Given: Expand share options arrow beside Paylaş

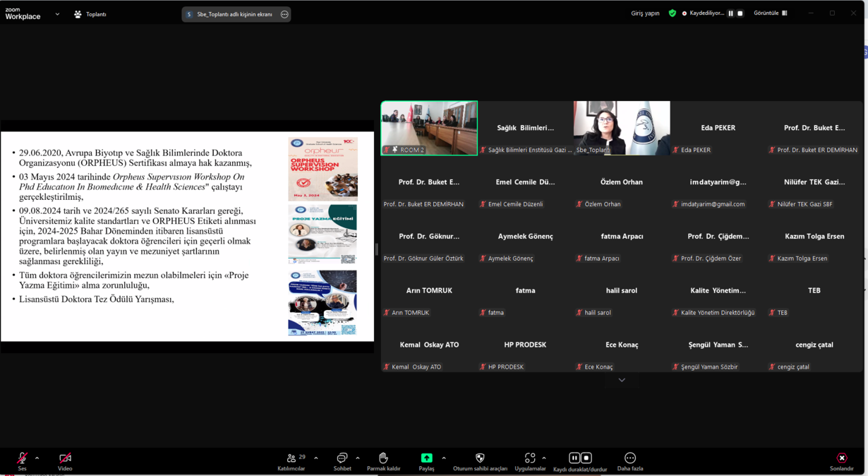Looking at the screenshot, I should (444, 458).
